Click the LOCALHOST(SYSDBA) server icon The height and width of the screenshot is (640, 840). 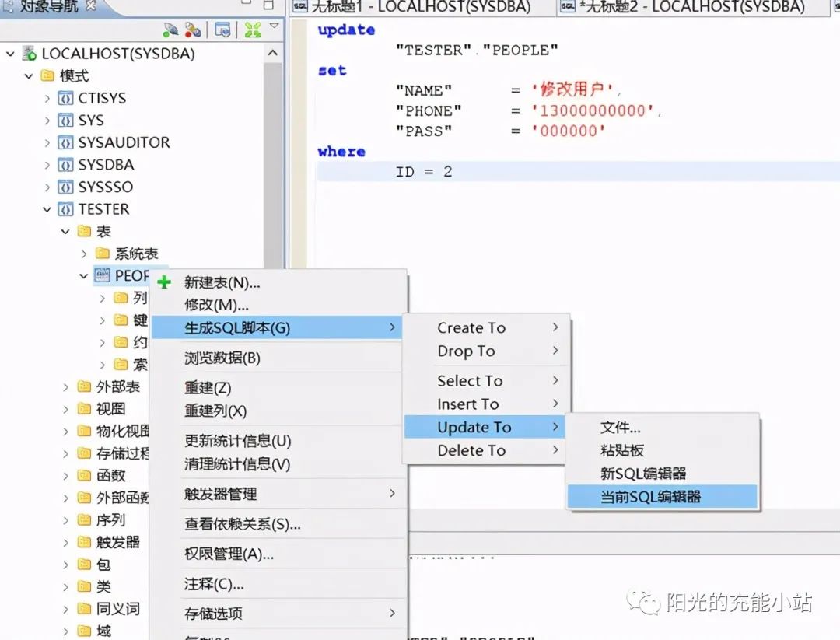pyautogui.click(x=29, y=54)
